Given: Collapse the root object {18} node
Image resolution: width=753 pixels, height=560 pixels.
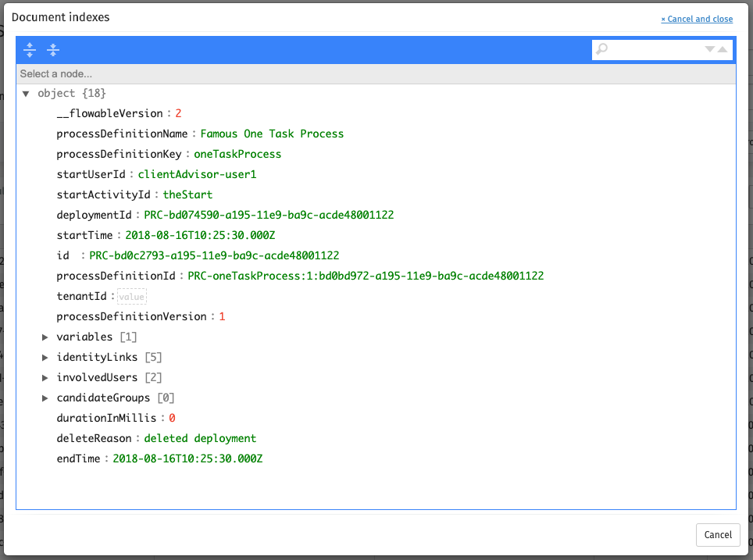Looking at the screenshot, I should pyautogui.click(x=26, y=93).
